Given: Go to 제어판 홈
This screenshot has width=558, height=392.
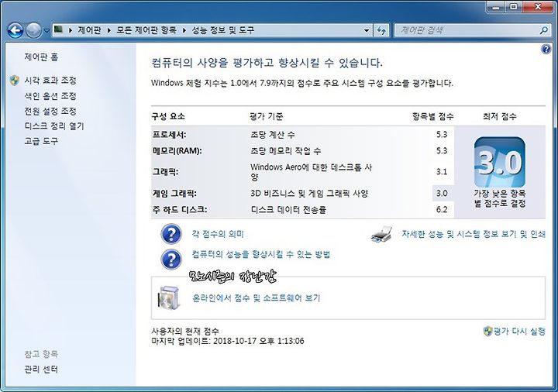Looking at the screenshot, I should pyautogui.click(x=41, y=57).
